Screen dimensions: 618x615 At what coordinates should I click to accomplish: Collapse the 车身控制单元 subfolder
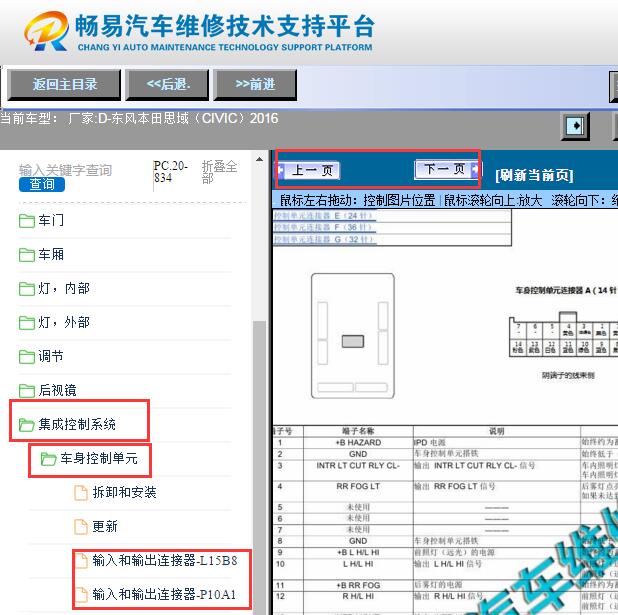pos(99,458)
